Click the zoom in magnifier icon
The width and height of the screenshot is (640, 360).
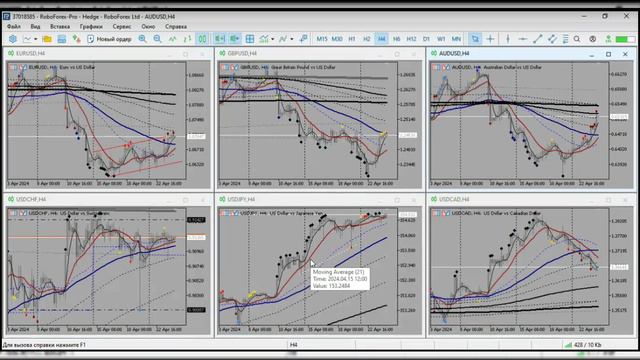(142, 39)
